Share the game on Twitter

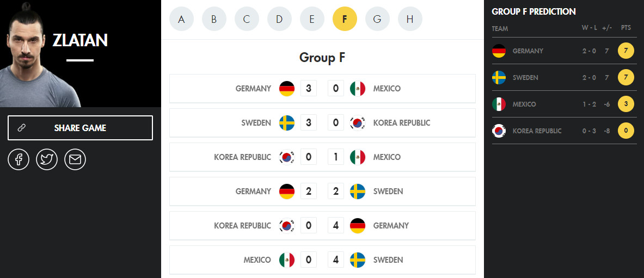click(x=47, y=159)
